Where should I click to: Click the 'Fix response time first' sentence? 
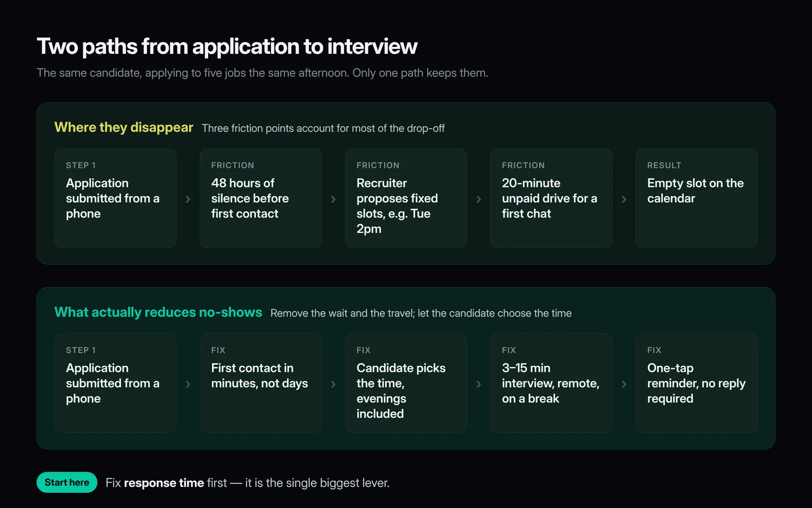coord(248,483)
